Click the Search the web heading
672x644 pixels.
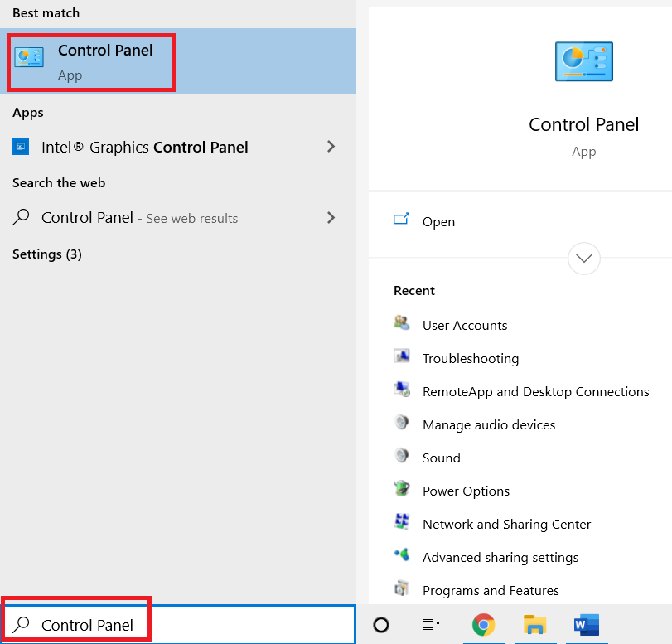click(x=59, y=183)
